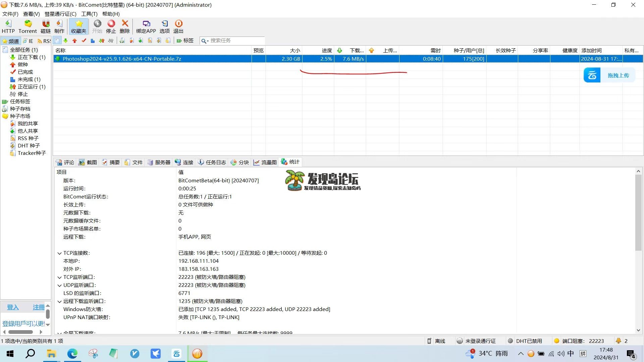Filter stopped tasks with grey arrows icon
The image size is (644, 362).
[111, 41]
